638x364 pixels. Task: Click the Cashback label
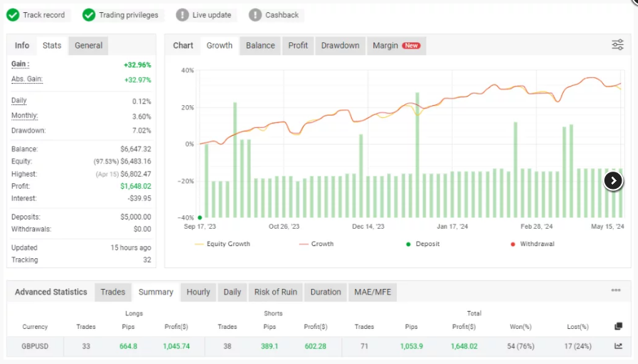point(282,15)
